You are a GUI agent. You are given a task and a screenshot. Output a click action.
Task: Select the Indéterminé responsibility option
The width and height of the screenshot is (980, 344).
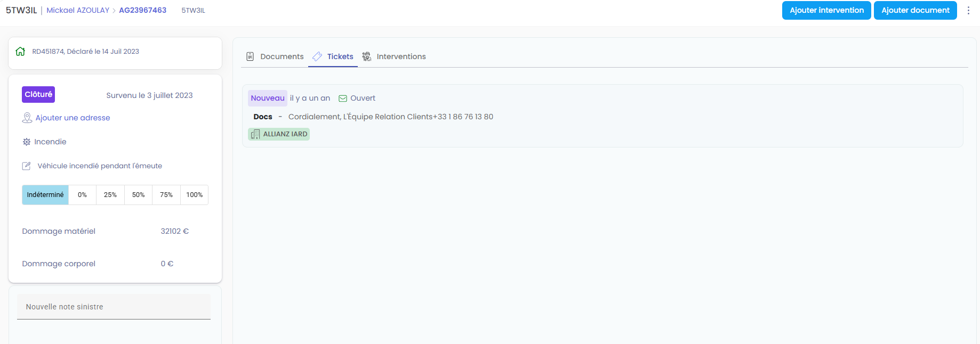pyautogui.click(x=45, y=195)
